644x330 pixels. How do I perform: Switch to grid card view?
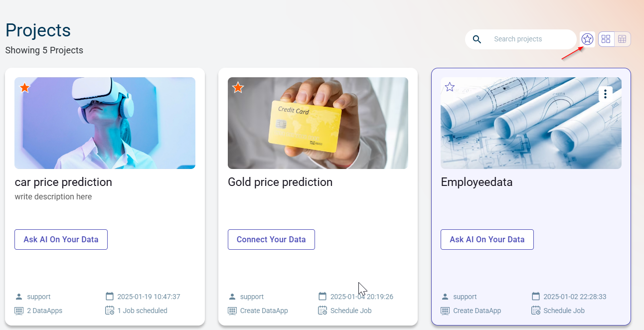click(x=606, y=39)
